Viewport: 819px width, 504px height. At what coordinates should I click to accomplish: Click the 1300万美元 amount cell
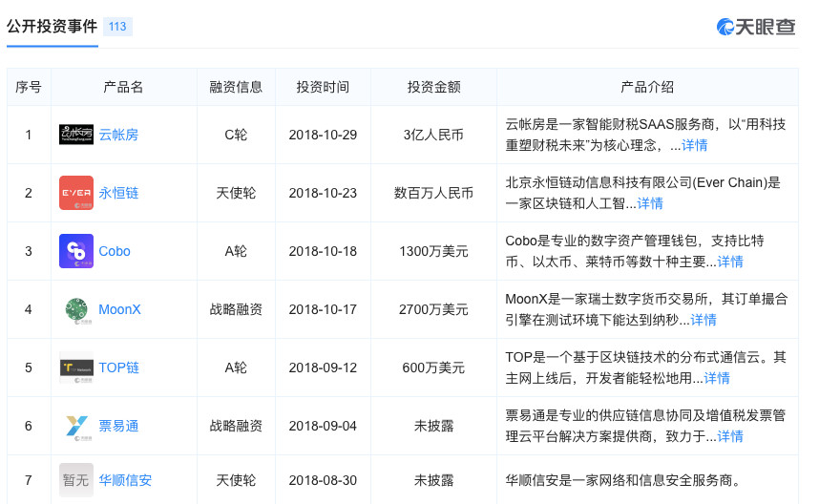tap(433, 251)
